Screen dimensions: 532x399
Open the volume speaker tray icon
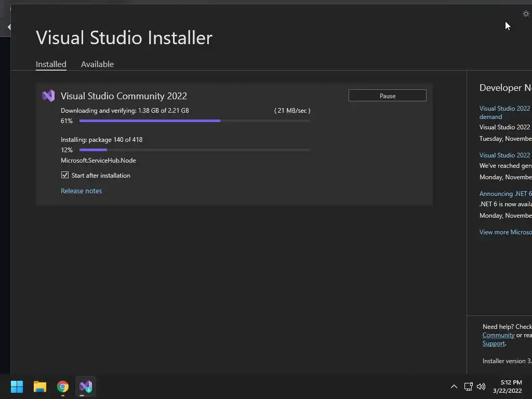point(481,387)
